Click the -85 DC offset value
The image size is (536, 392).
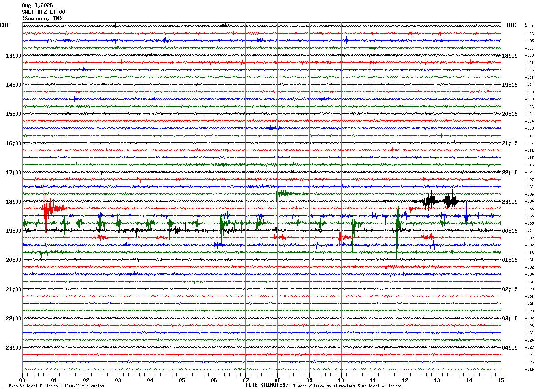click(x=530, y=209)
